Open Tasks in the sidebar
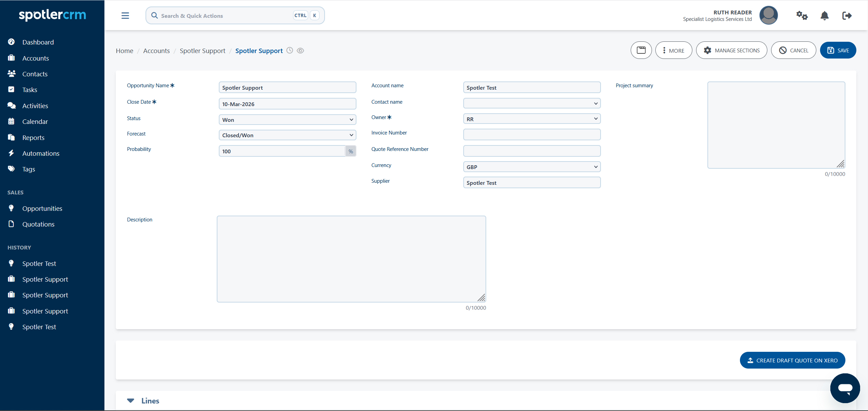This screenshot has width=868, height=411. pyautogui.click(x=30, y=90)
